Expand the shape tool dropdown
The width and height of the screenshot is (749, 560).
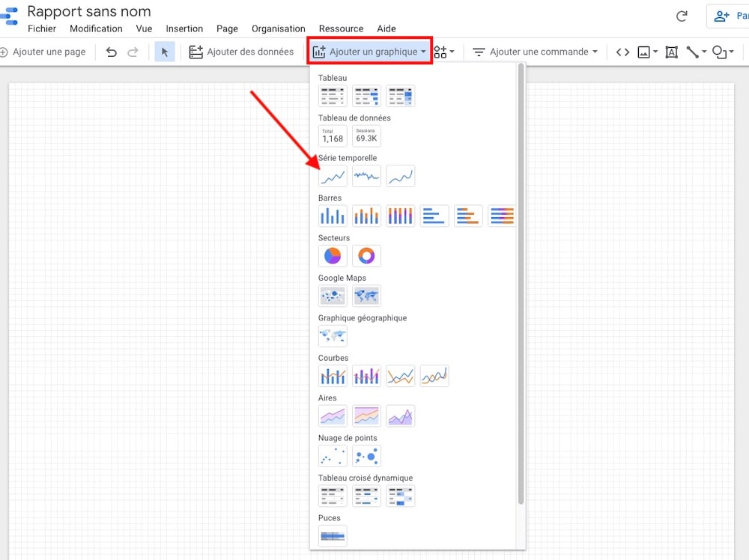(722, 52)
